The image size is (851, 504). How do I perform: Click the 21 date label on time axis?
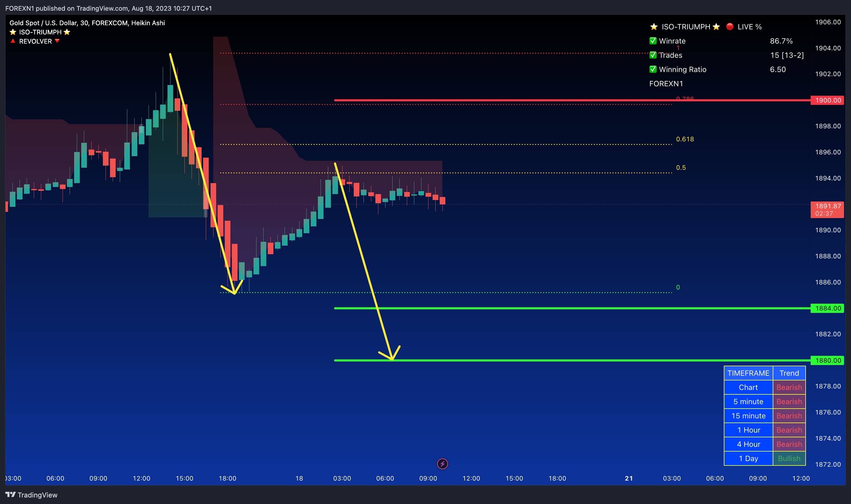click(x=629, y=478)
